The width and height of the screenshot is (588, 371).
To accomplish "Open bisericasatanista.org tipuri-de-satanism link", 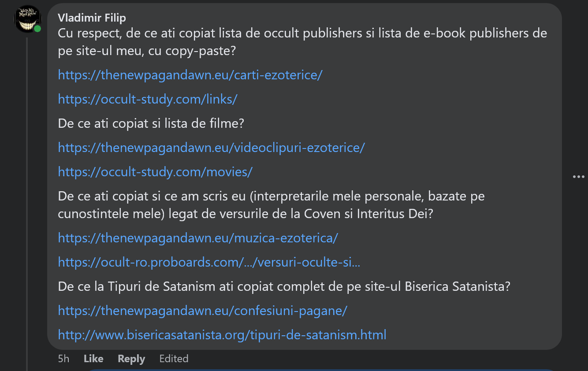I will tap(222, 335).
